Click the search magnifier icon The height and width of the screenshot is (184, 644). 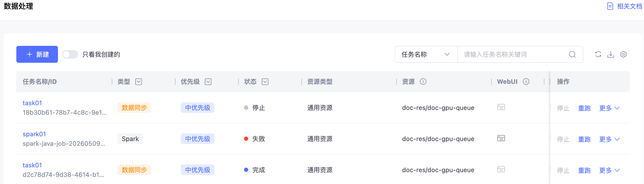tap(572, 54)
